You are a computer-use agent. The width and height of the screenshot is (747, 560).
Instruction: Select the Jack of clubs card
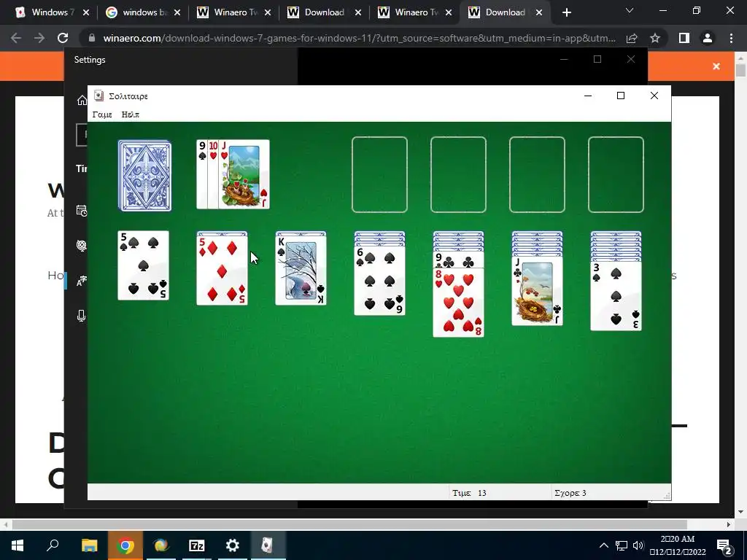point(538,291)
